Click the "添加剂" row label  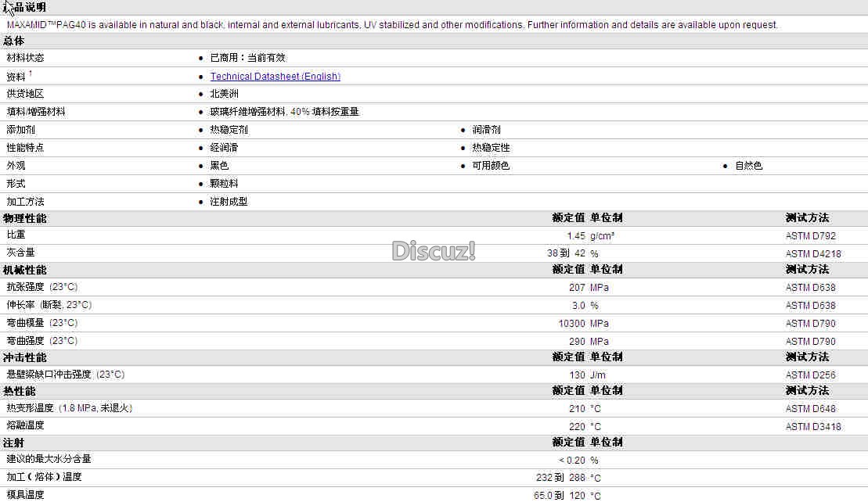(20, 130)
